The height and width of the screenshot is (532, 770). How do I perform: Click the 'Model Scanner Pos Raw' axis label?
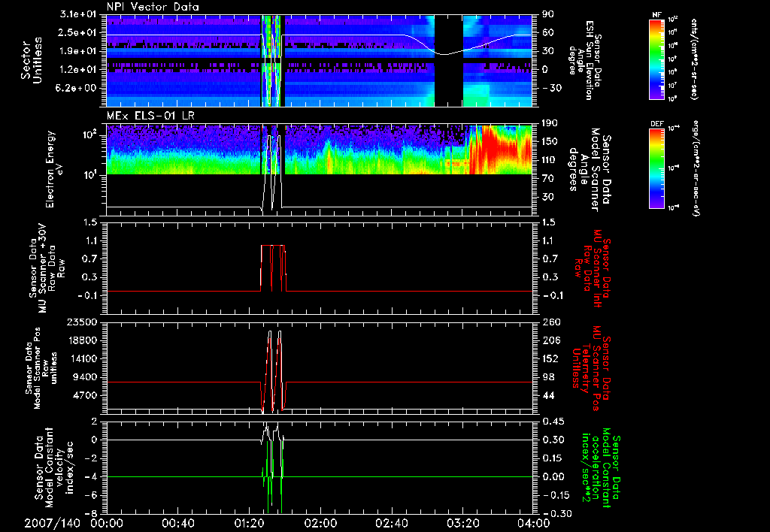pos(42,368)
